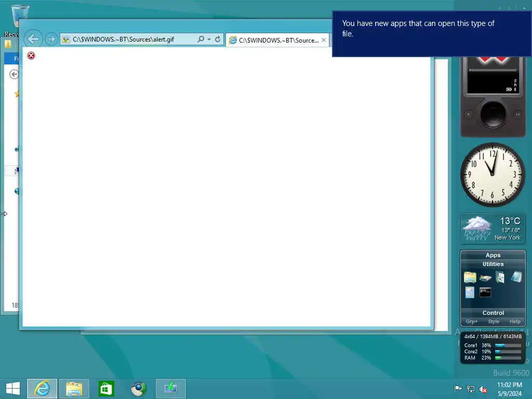Click the Utilities label in launcher gadget
Screen dimensions: 532x399
point(493,264)
